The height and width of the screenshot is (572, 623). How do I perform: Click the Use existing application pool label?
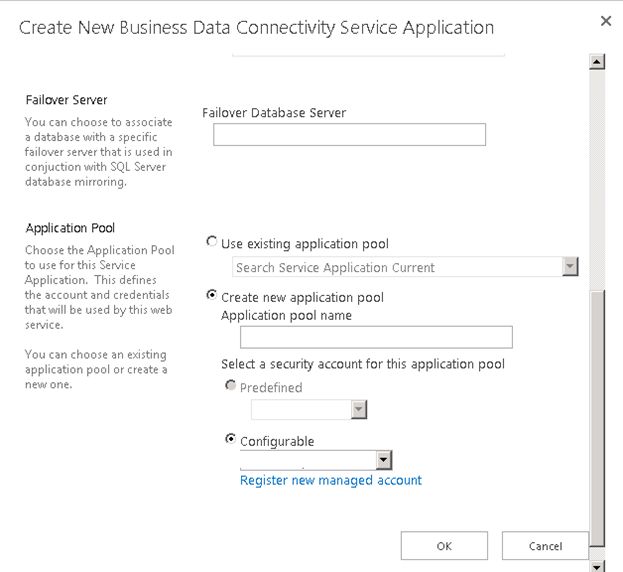click(305, 244)
